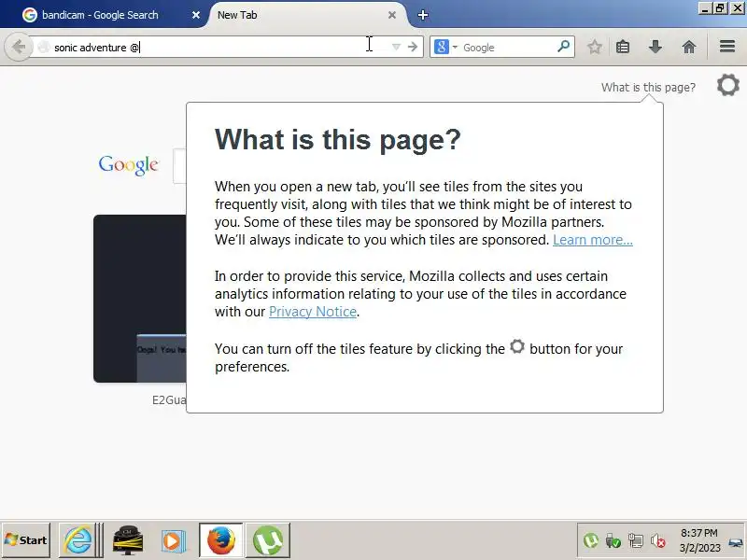Click the Safely Remove Hardware tray icon
The image size is (747, 560).
[613, 540]
